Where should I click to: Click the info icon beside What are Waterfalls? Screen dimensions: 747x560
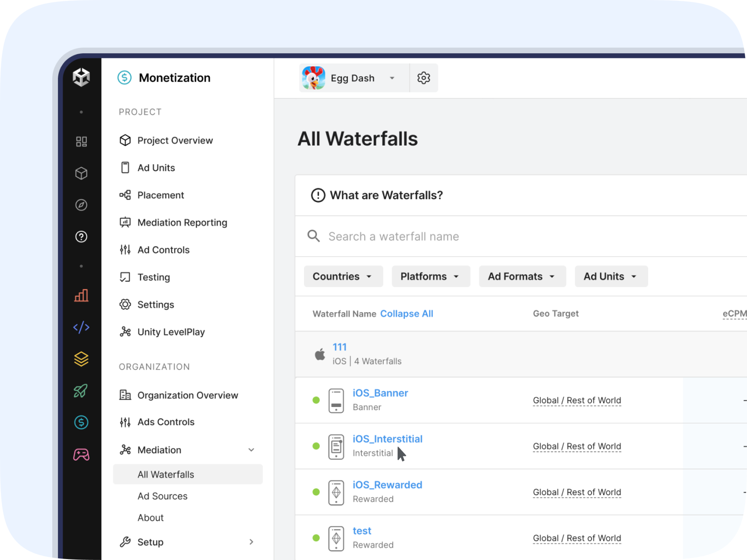click(318, 195)
